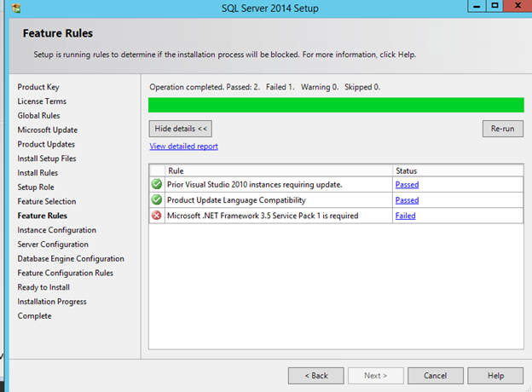Close the SQL Server 2014 Setup window
This screenshot has width=532, height=392.
coord(518,6)
